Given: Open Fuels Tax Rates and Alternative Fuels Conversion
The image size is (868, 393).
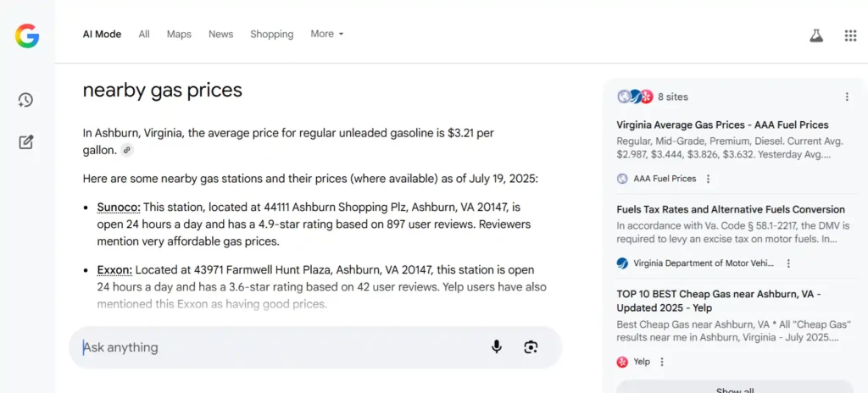Looking at the screenshot, I should [731, 210].
